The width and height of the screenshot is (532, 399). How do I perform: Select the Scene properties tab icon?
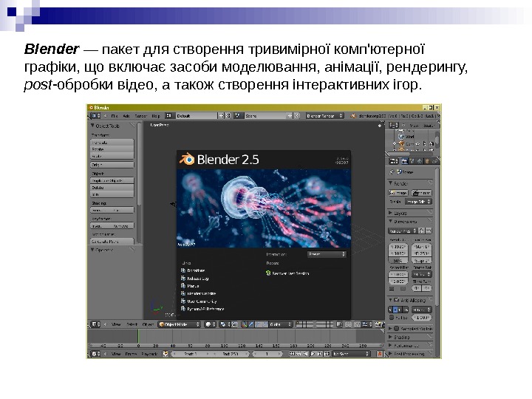tap(412, 161)
